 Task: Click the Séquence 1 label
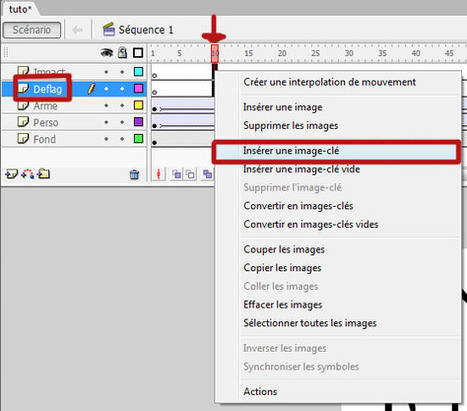point(146,30)
